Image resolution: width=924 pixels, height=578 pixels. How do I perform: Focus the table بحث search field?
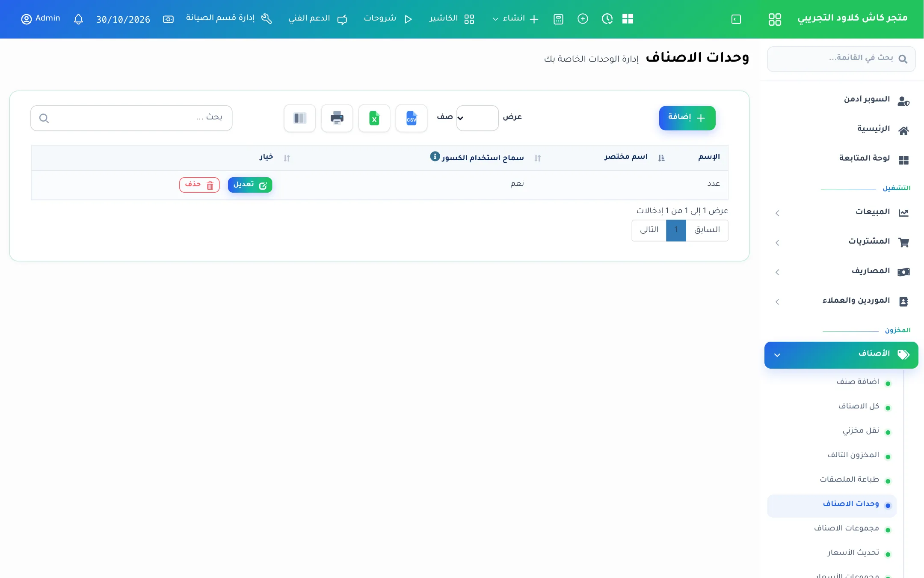pyautogui.click(x=131, y=118)
